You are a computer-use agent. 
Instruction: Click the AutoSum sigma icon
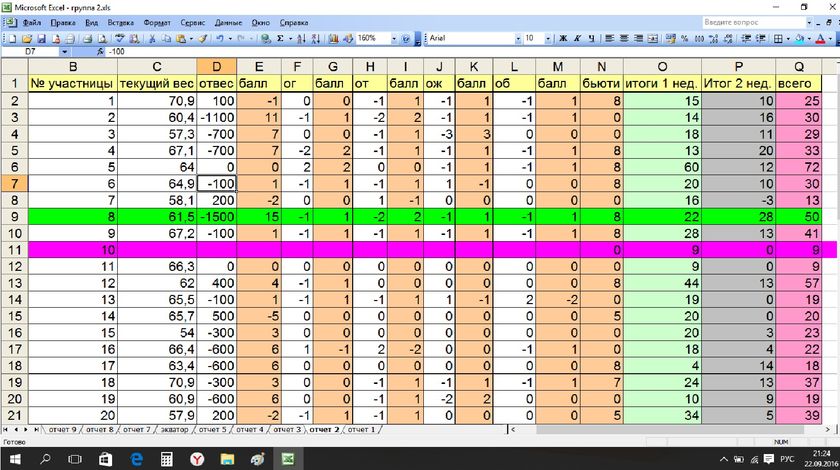(280, 39)
